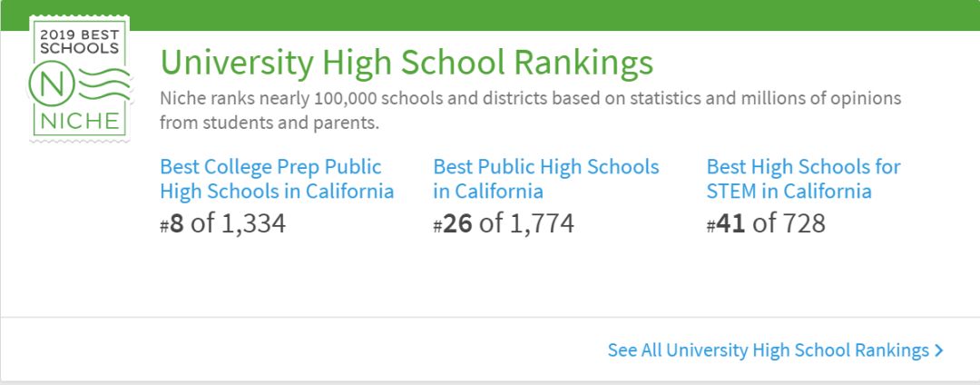The height and width of the screenshot is (385, 980).
Task: Select the University High School Rankings heading
Action: 407,63
